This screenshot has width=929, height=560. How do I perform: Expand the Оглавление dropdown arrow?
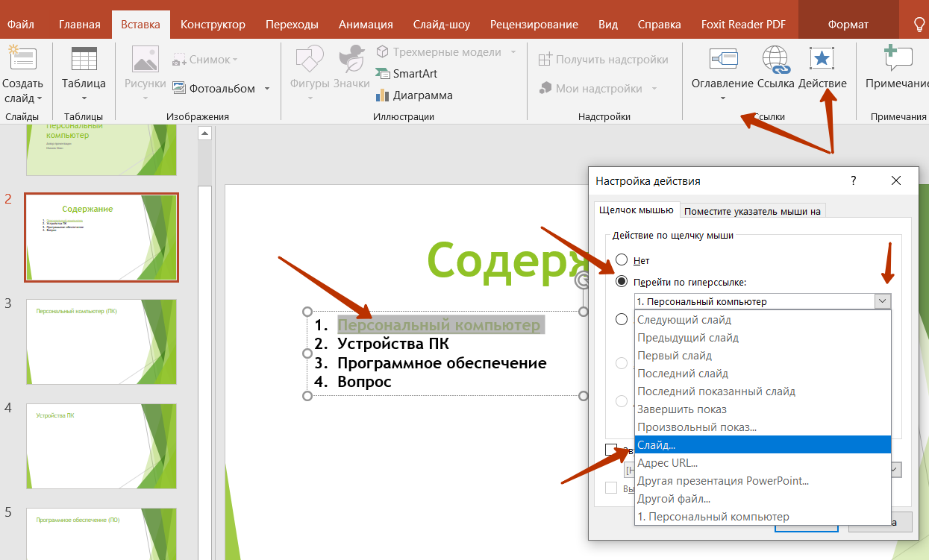tap(723, 98)
